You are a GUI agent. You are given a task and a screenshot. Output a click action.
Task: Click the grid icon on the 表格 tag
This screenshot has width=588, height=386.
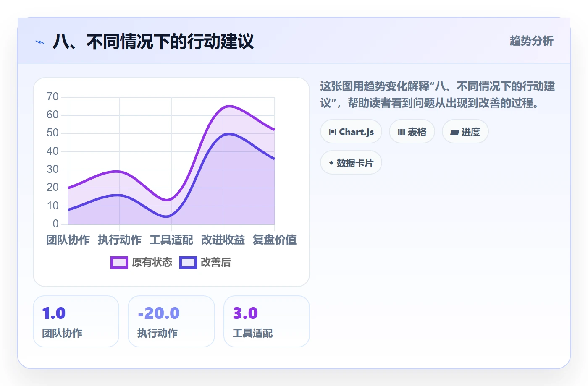(x=402, y=132)
